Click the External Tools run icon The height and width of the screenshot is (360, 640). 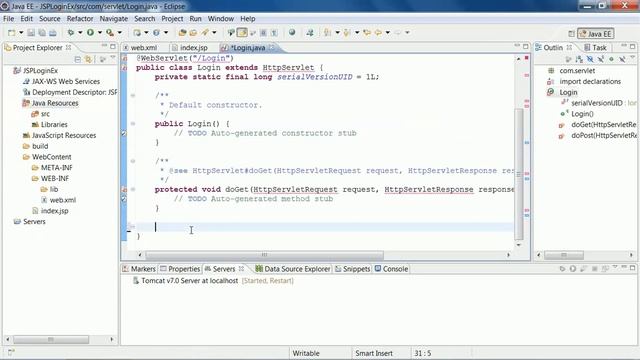coord(110,33)
